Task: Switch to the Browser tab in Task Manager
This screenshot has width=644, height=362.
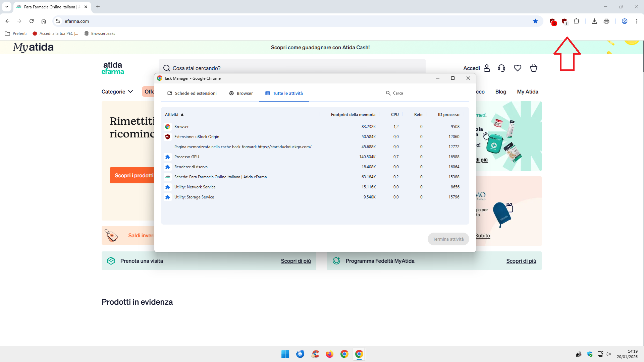Action: point(241,93)
